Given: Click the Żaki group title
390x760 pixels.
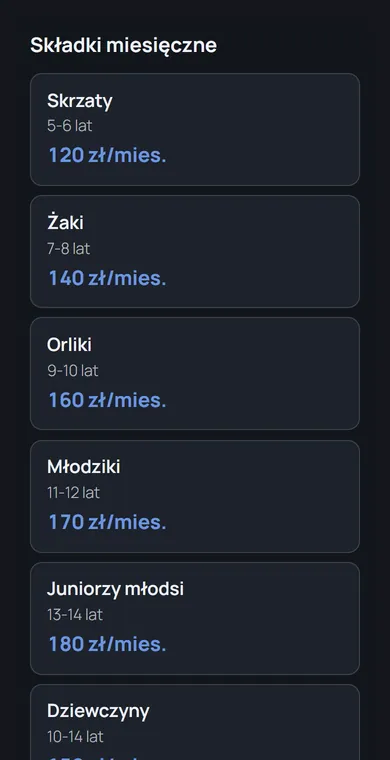Looking at the screenshot, I should (x=65, y=223).
